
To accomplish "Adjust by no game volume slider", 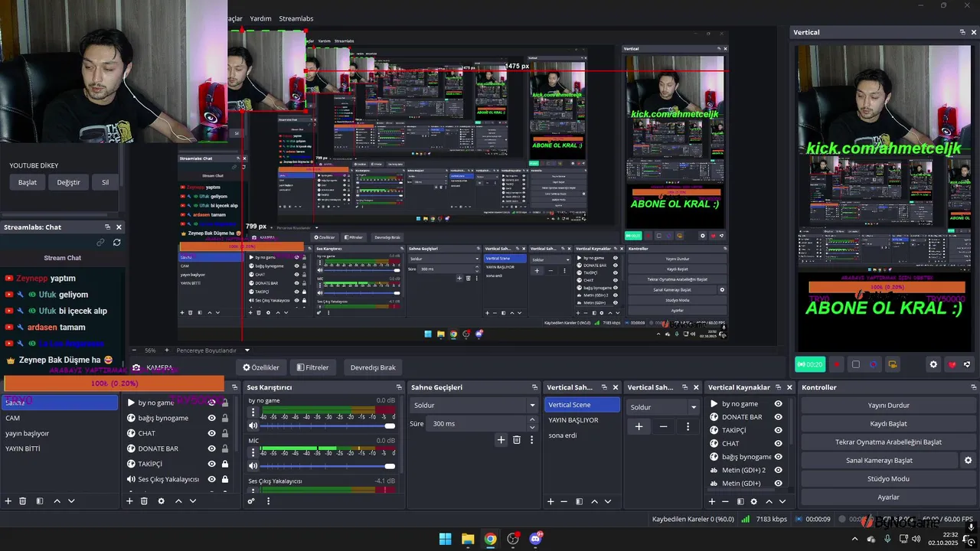I will tap(328, 425).
